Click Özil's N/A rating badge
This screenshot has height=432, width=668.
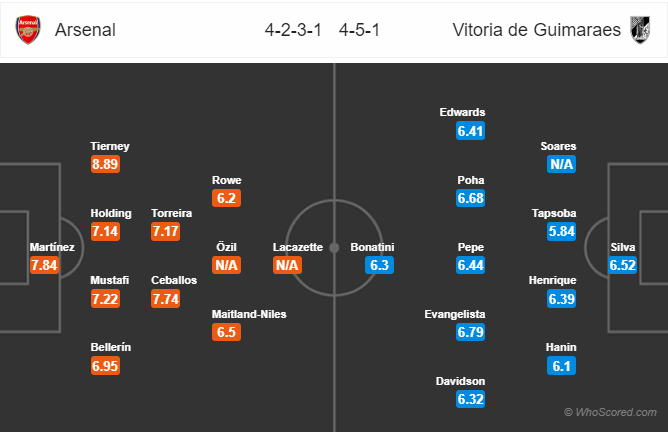click(226, 265)
